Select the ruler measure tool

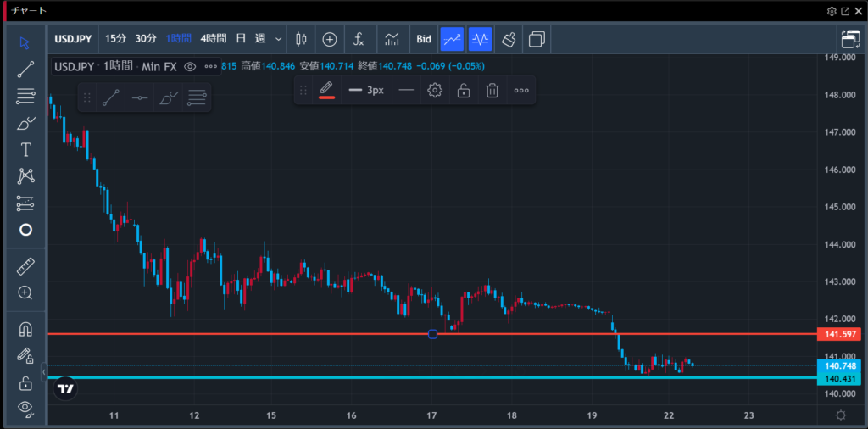[x=25, y=266]
